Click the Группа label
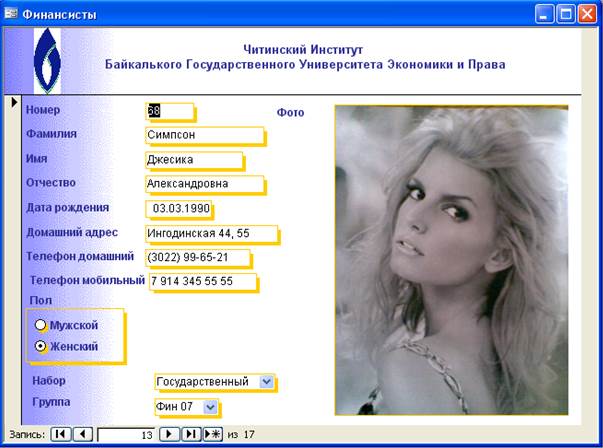The image size is (603, 448). pyautogui.click(x=51, y=402)
